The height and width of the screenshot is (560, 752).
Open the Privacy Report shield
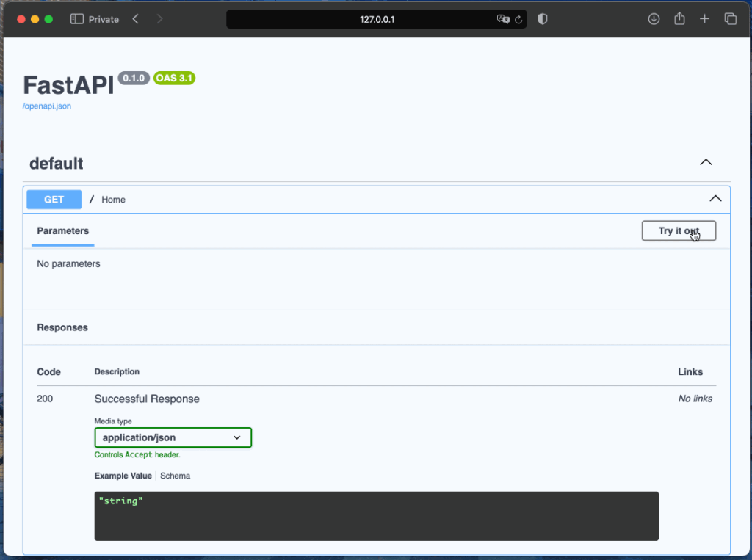pyautogui.click(x=543, y=19)
